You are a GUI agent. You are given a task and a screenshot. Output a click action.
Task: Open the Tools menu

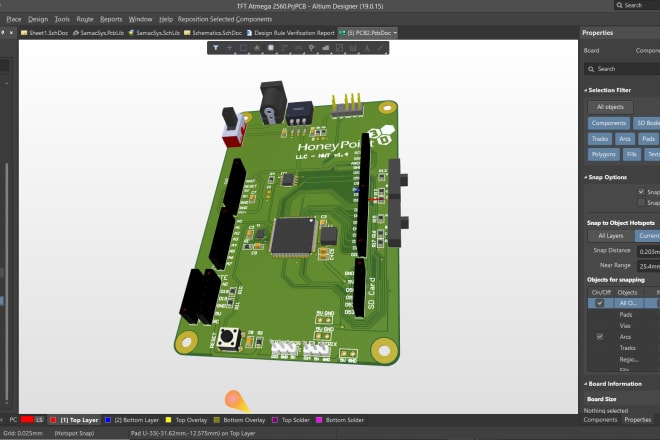click(62, 19)
